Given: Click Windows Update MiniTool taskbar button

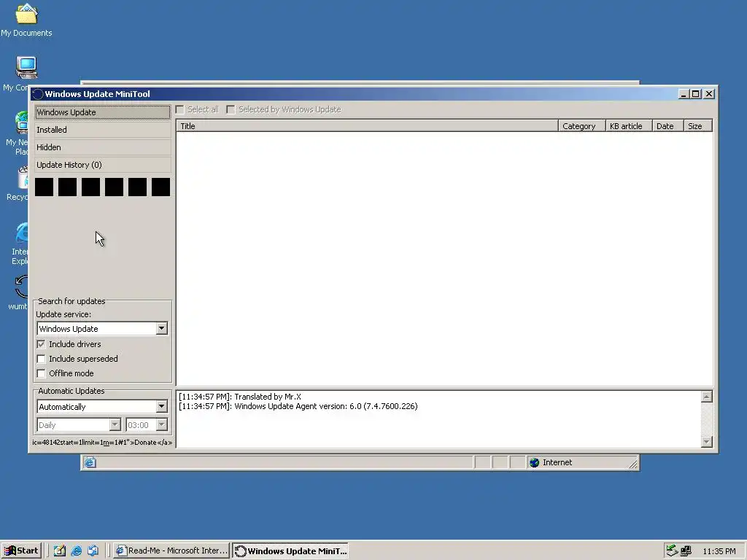Looking at the screenshot, I should [290, 551].
